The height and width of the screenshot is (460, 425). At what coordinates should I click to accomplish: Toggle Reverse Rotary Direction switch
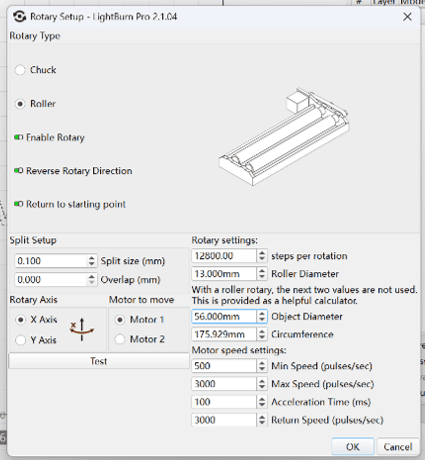click(19, 171)
